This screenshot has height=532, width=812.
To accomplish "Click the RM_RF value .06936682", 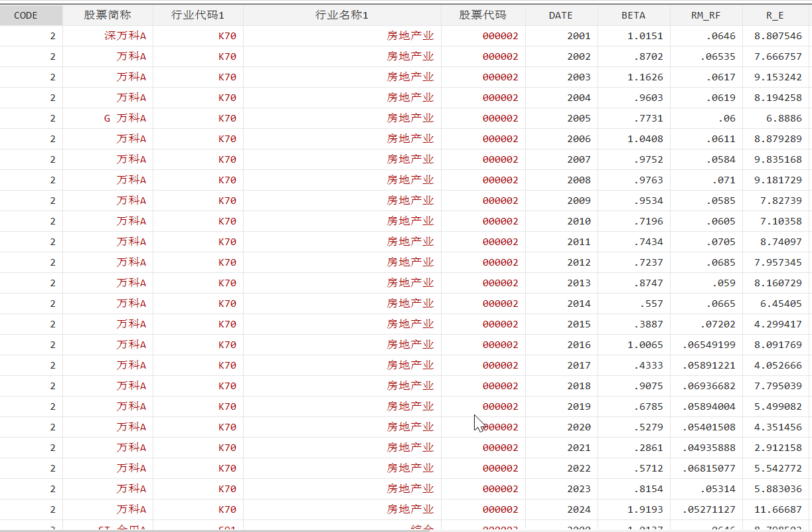I will coord(706,386).
